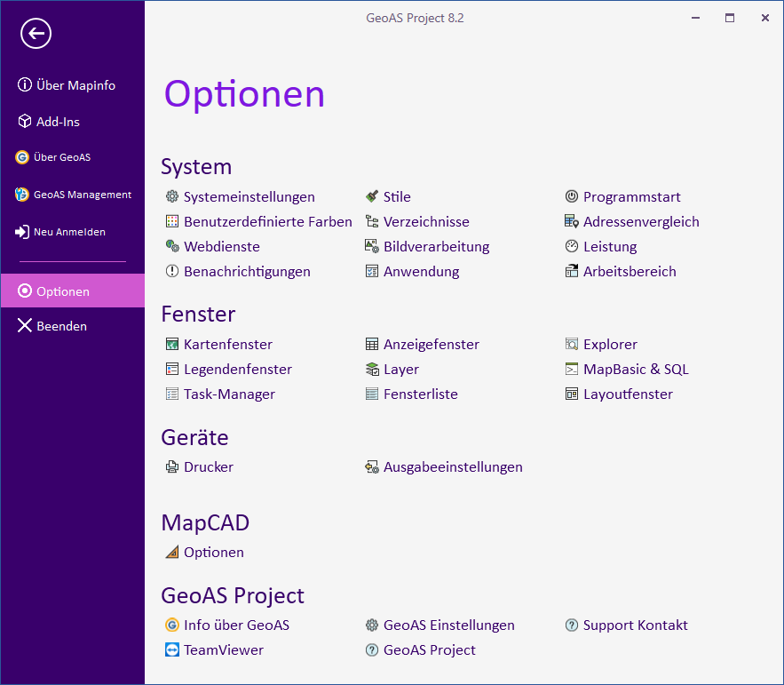Click the map pin icon beside Adressenvergleich

[572, 221]
